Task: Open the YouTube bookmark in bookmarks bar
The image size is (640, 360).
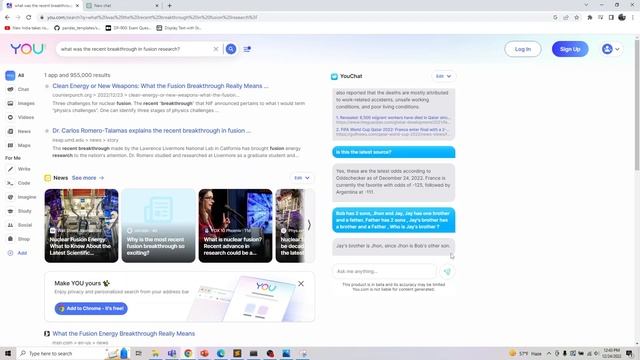Action: 26,28
